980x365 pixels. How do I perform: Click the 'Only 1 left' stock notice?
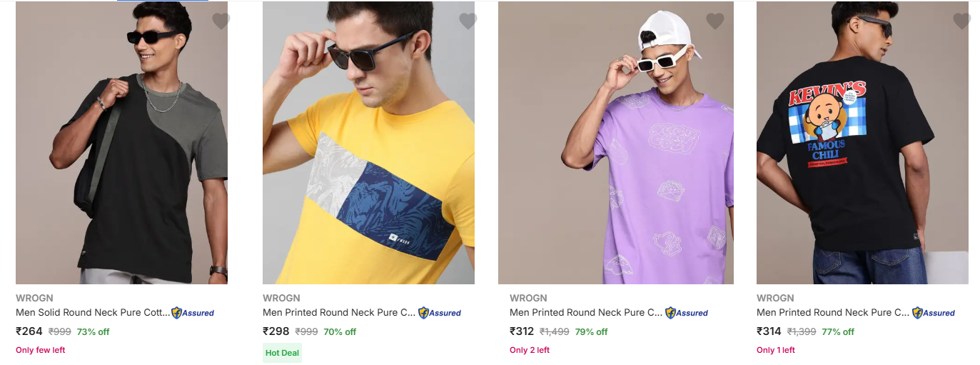pyautogui.click(x=776, y=350)
